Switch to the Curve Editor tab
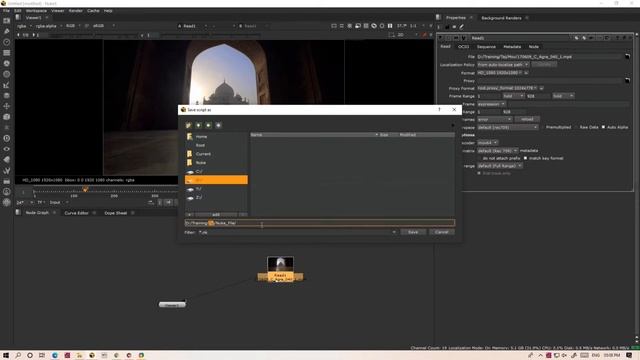 (x=76, y=213)
